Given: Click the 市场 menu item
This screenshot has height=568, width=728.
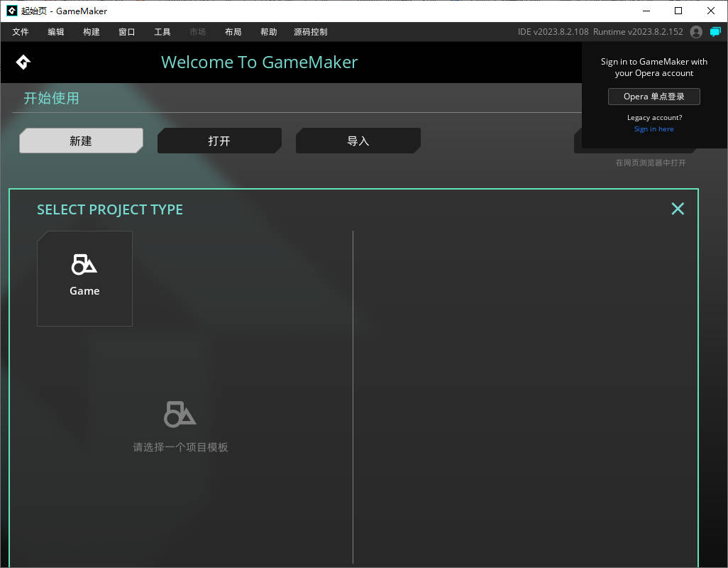Looking at the screenshot, I should coord(198,31).
